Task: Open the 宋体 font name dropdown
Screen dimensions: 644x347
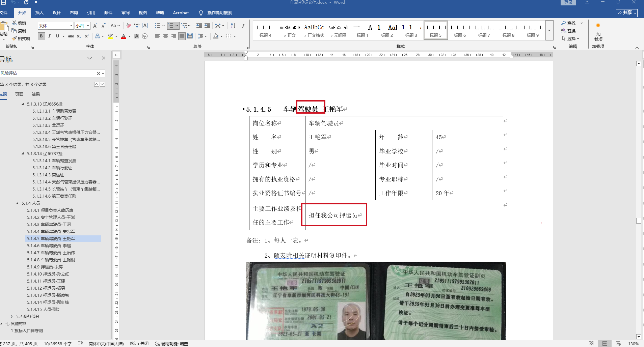Action: (x=71, y=26)
